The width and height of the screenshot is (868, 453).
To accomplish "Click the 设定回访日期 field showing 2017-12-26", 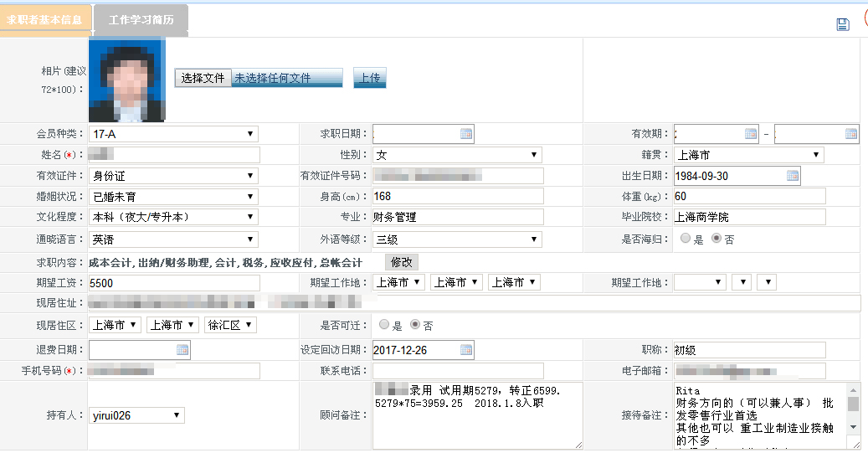I will pos(423,350).
